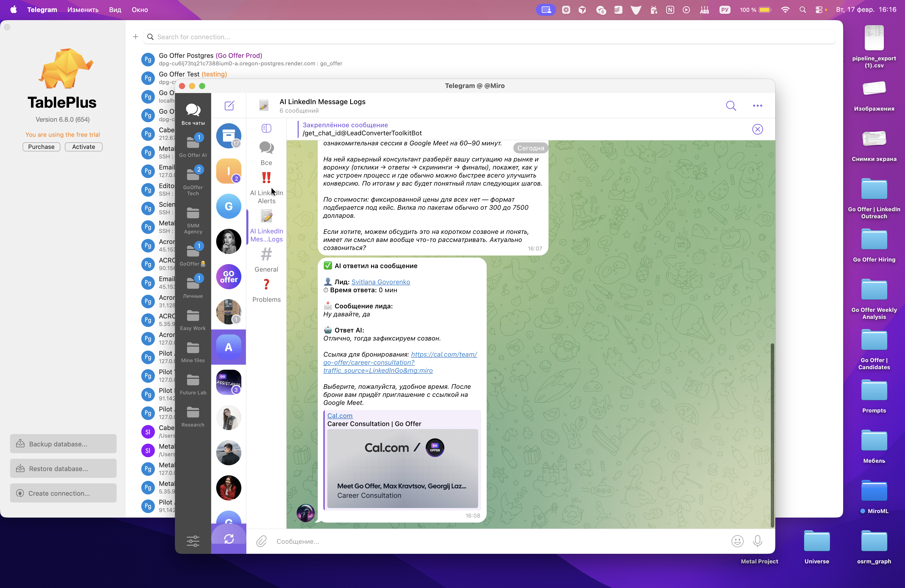Screen dimensions: 905x588
Task: Click the Purchase button in TablePlus
Action: 41,147
